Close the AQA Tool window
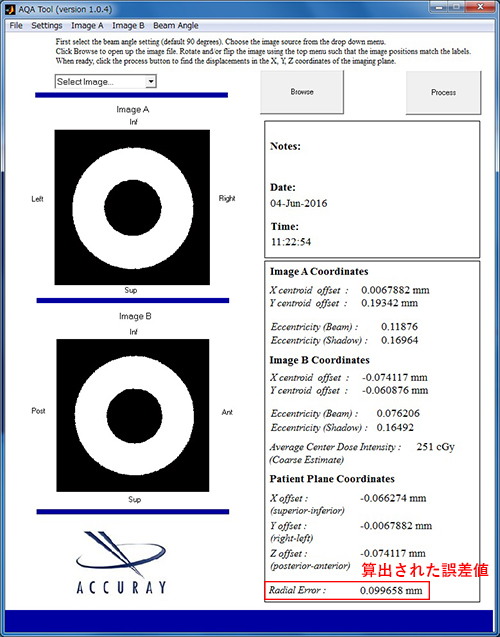 [480, 7]
